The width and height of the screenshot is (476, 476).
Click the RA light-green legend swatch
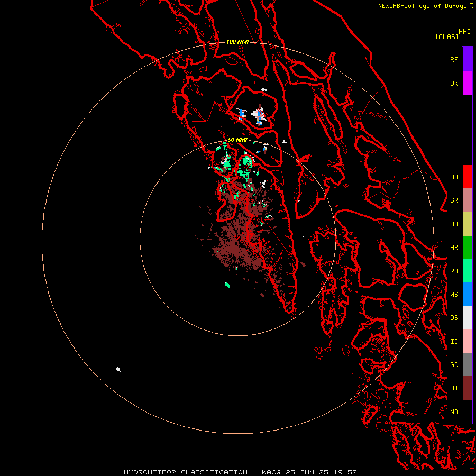[467, 271]
